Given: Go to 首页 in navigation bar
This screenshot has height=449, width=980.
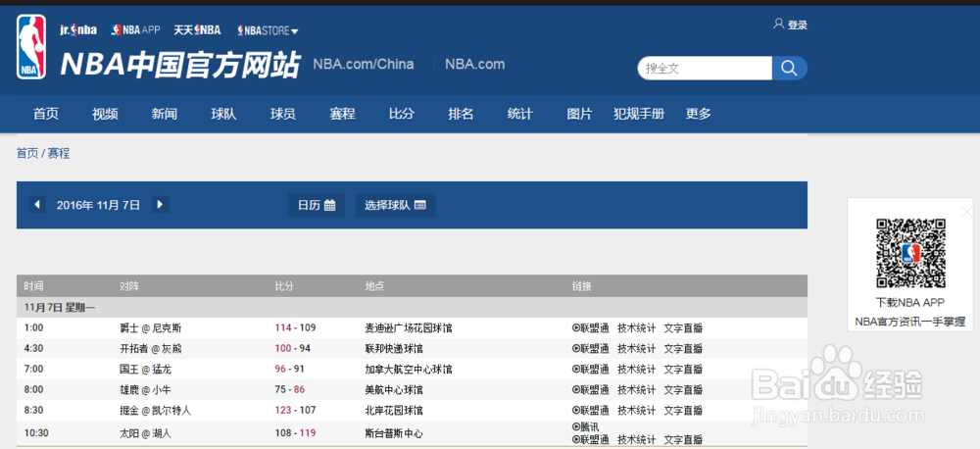Looking at the screenshot, I should tap(46, 114).
